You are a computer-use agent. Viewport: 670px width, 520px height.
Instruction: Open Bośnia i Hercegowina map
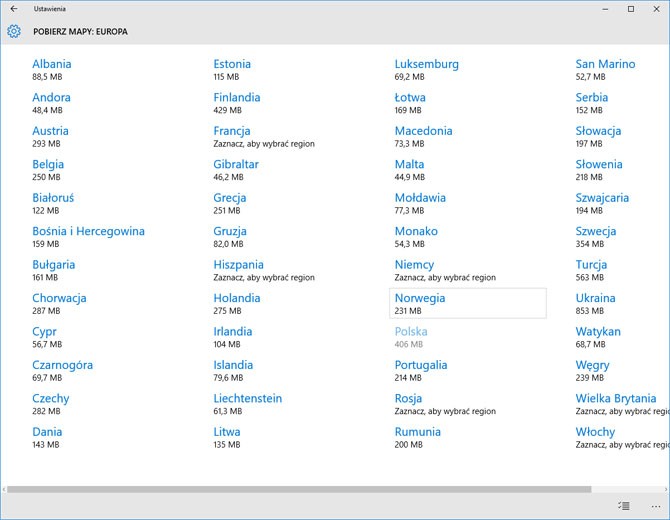pos(88,237)
